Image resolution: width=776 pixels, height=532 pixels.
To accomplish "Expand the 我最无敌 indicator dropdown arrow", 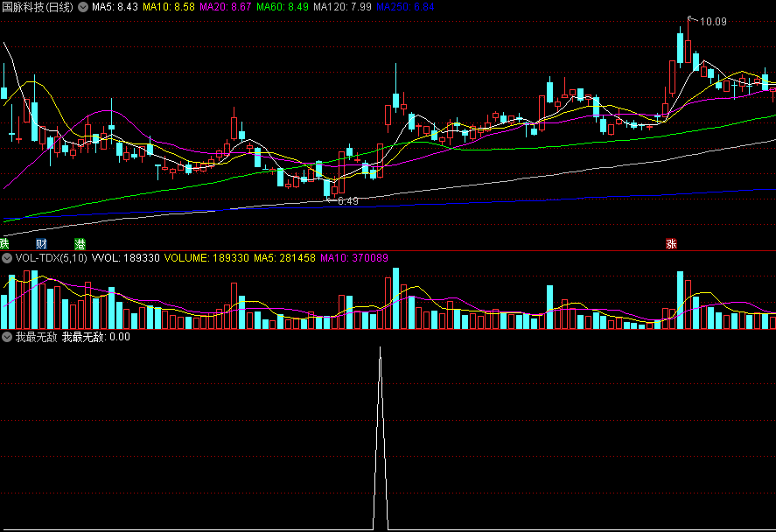I will (7, 337).
